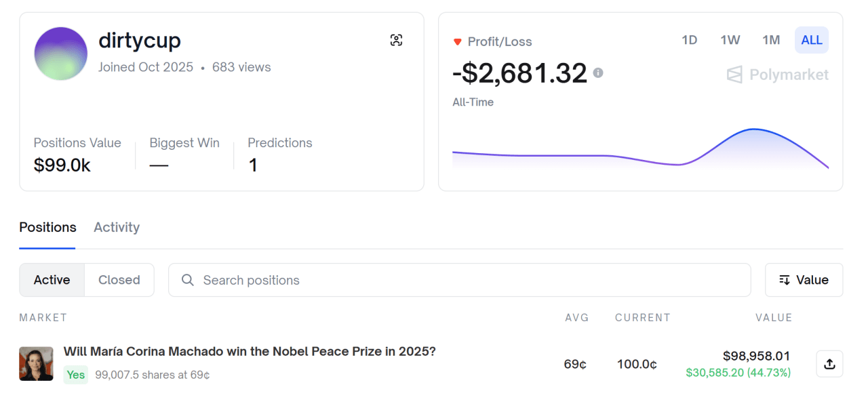Viewport: 868px width, 408px height.
Task: Click the María Corina Machado market thumbnail
Action: (36, 364)
